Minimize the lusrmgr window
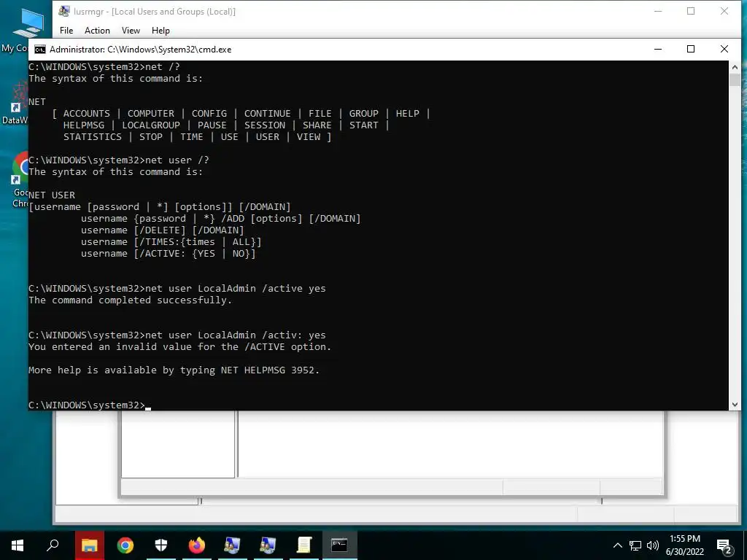 (x=658, y=12)
